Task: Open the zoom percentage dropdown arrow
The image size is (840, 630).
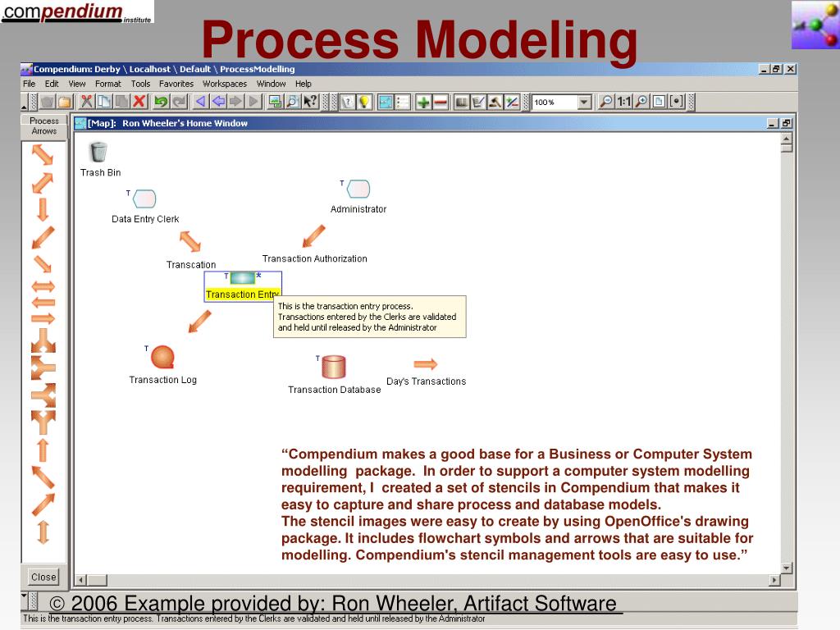Action: [584, 102]
